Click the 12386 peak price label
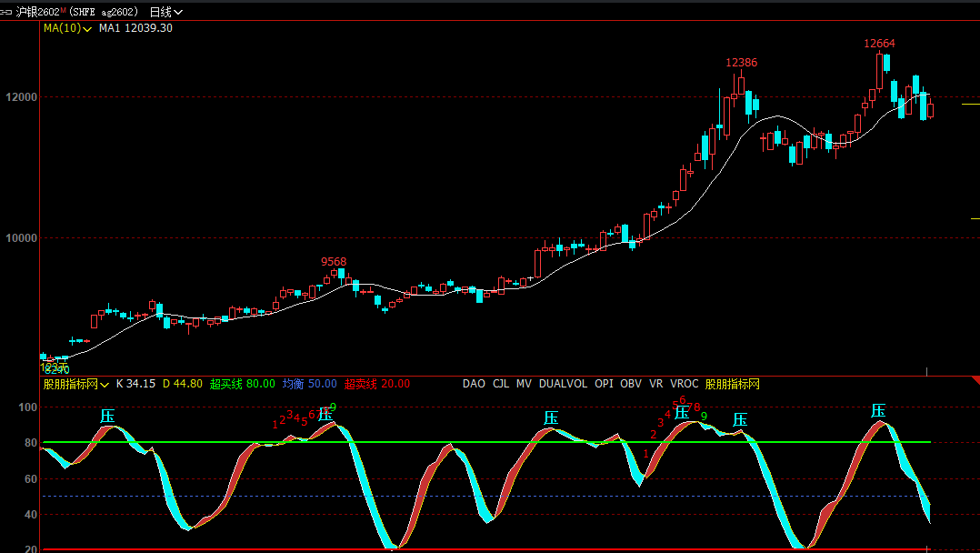Viewport: 980px width, 553px height. click(741, 63)
